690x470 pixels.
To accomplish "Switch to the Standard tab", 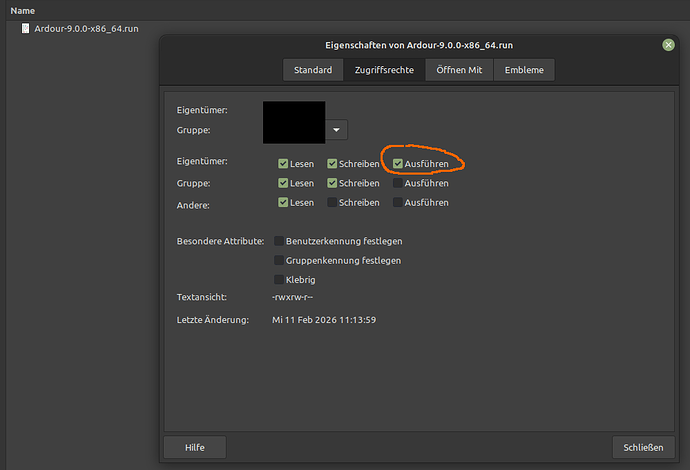I will (312, 70).
